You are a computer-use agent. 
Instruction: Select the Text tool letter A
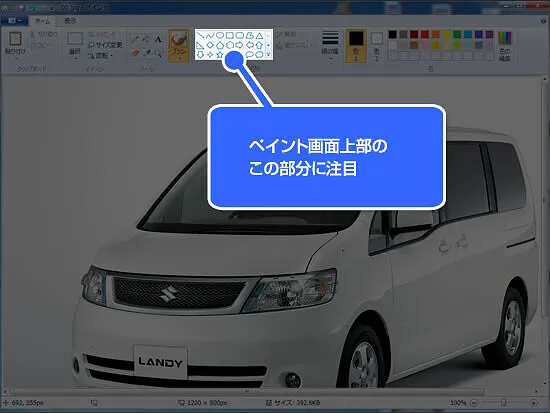(x=158, y=39)
